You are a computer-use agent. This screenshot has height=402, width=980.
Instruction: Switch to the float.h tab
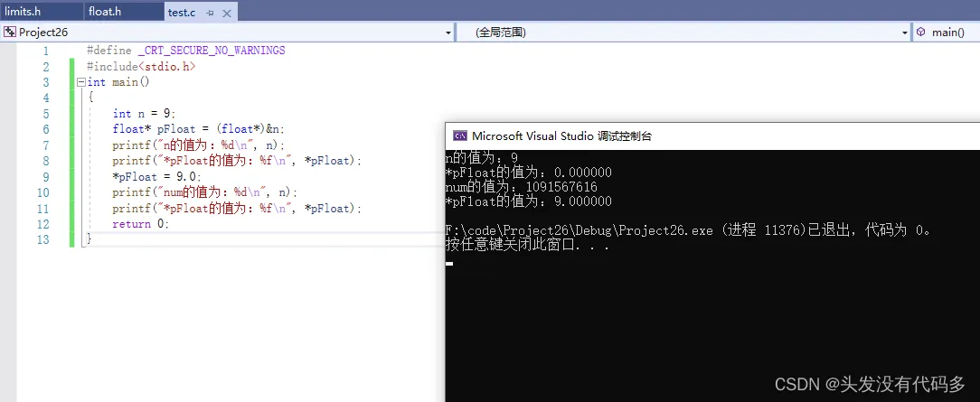(104, 12)
